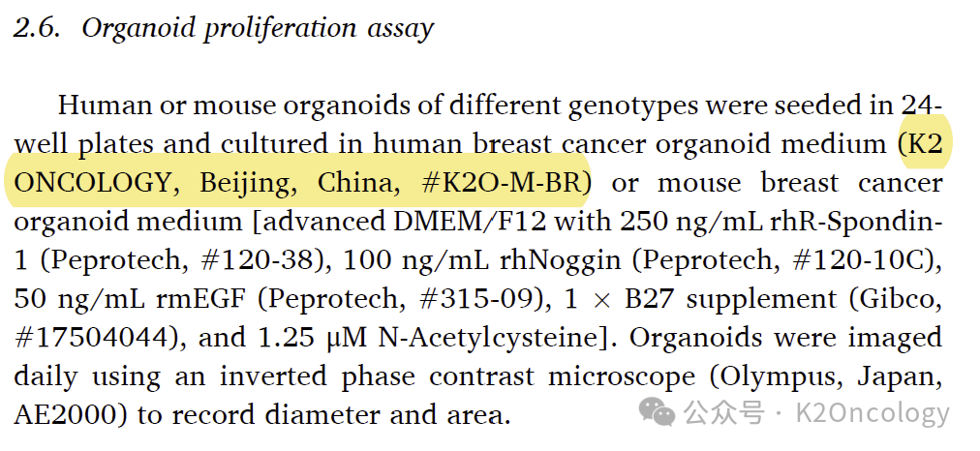Click the word 'rhNoggin'
The image size is (980, 451).
561,261
